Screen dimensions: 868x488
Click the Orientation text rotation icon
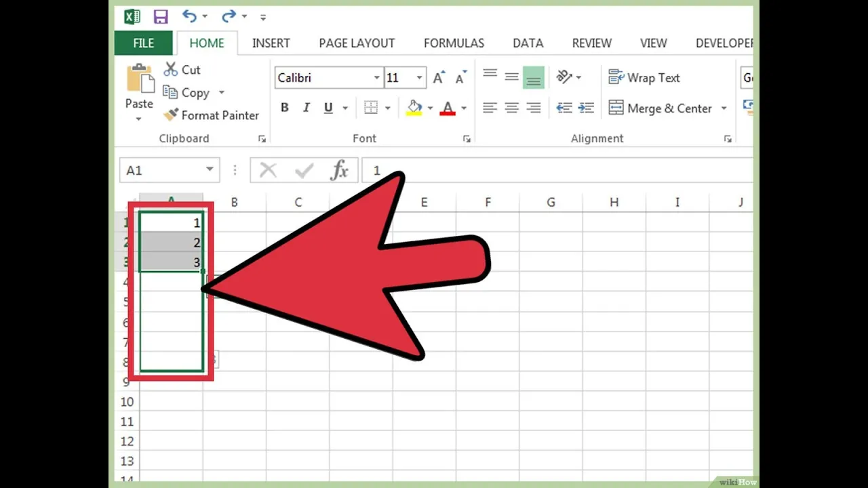565,77
